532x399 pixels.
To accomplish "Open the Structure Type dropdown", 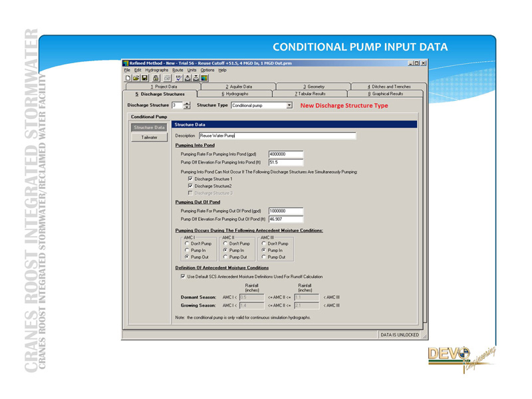I will tap(289, 105).
